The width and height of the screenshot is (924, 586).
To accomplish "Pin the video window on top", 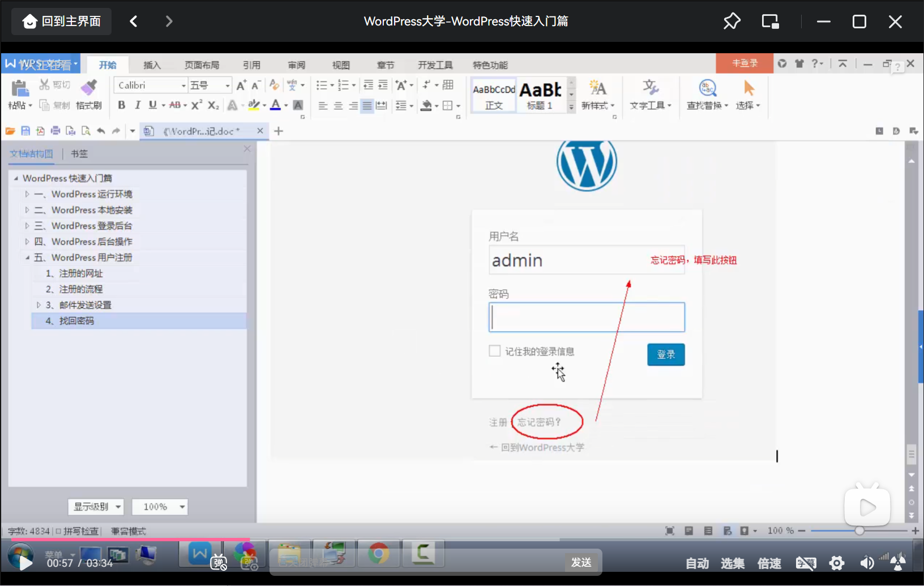I will coord(731,22).
